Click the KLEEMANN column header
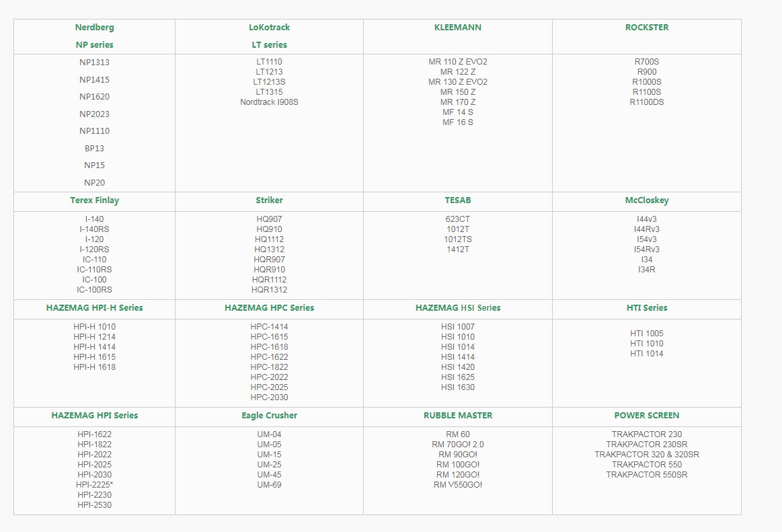782x532 pixels. [x=458, y=28]
